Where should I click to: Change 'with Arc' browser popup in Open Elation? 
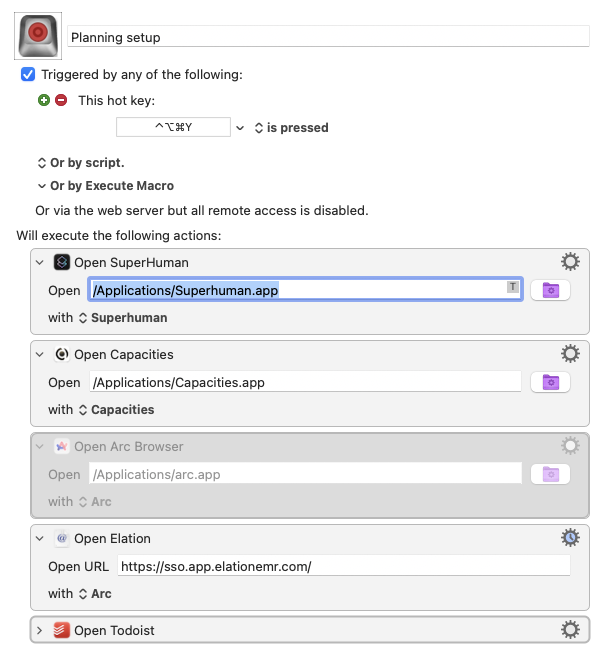[x=95, y=594]
